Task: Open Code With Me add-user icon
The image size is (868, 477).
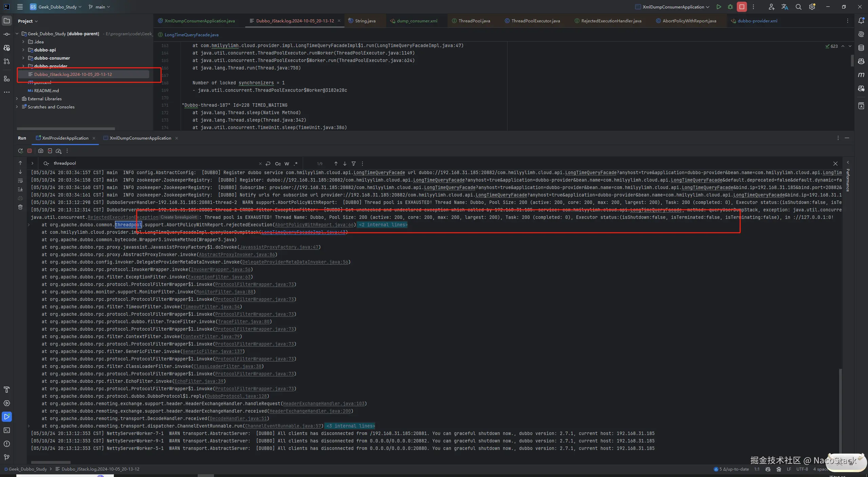Action: (771, 7)
